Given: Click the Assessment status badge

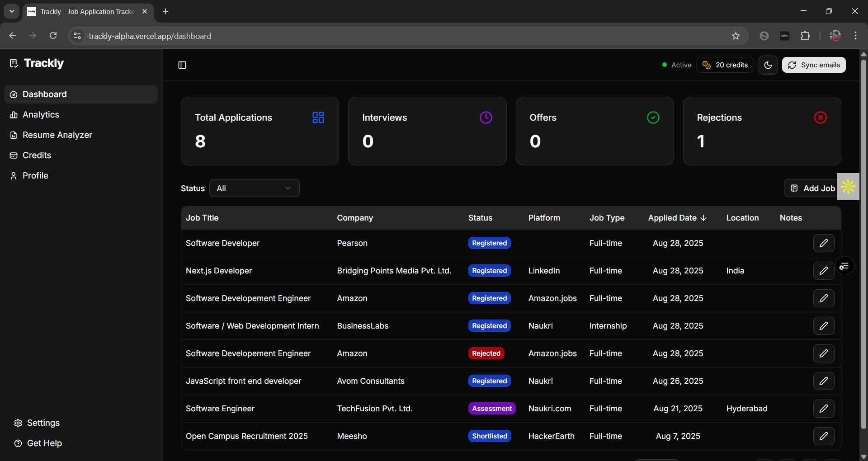Looking at the screenshot, I should pyautogui.click(x=492, y=409).
